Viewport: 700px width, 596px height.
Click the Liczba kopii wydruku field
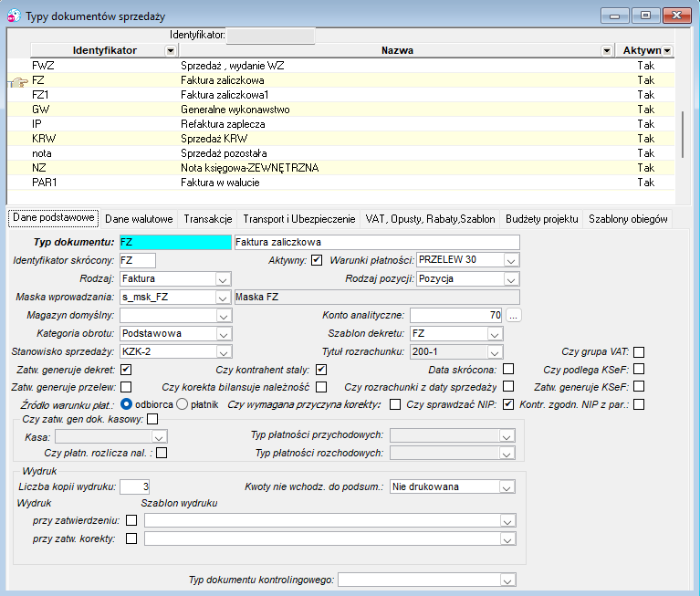[134, 486]
